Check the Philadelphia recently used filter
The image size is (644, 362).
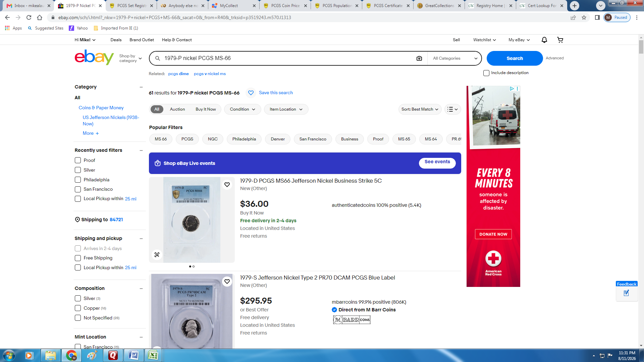pos(78,180)
